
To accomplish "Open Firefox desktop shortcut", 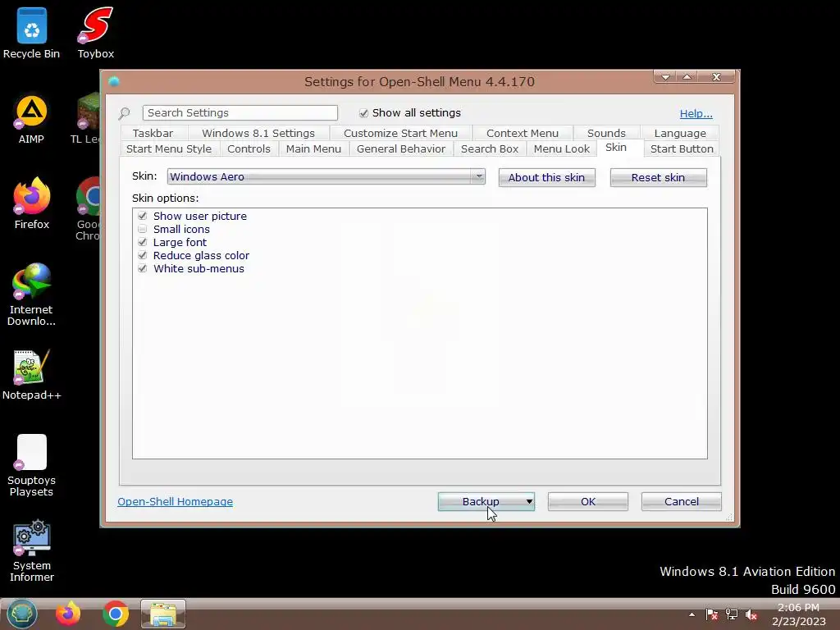I will pyautogui.click(x=32, y=203).
